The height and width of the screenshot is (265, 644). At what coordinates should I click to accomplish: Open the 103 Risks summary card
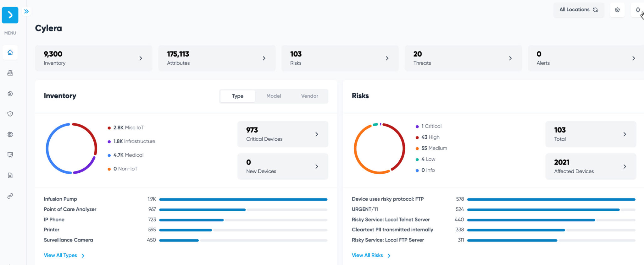(340, 58)
